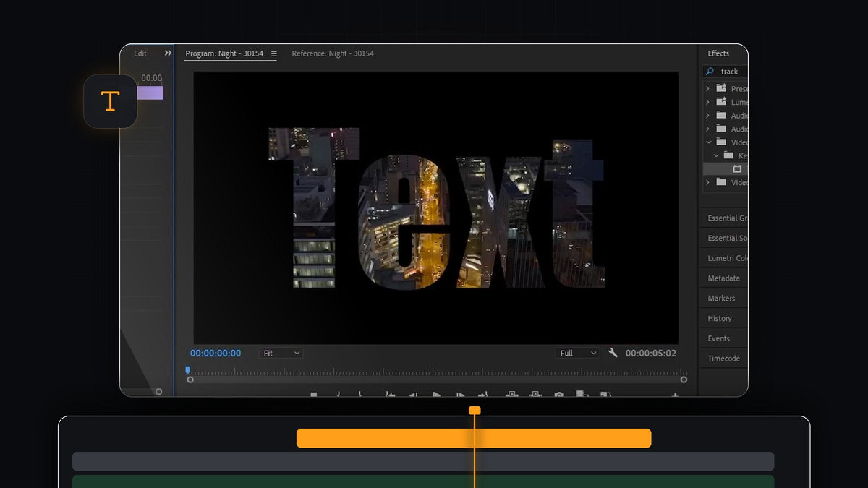Click the blue current timecode 00:00:00:00
The image size is (868, 488).
(216, 353)
